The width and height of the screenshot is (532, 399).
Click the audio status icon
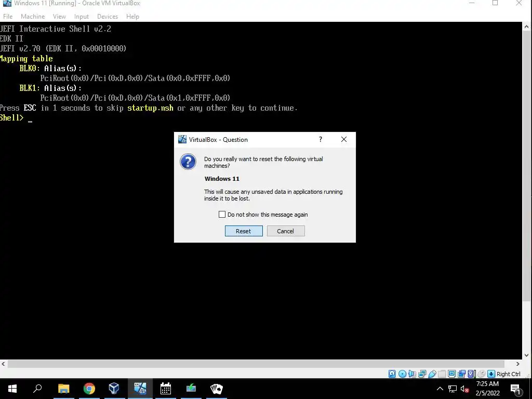(x=412, y=374)
